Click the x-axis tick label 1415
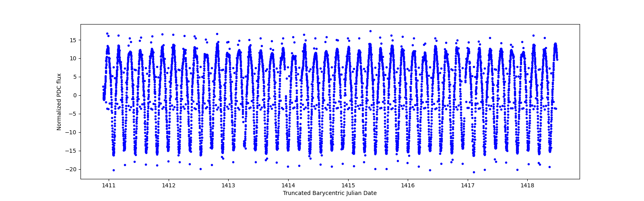The image size is (644, 201). pyautogui.click(x=348, y=186)
